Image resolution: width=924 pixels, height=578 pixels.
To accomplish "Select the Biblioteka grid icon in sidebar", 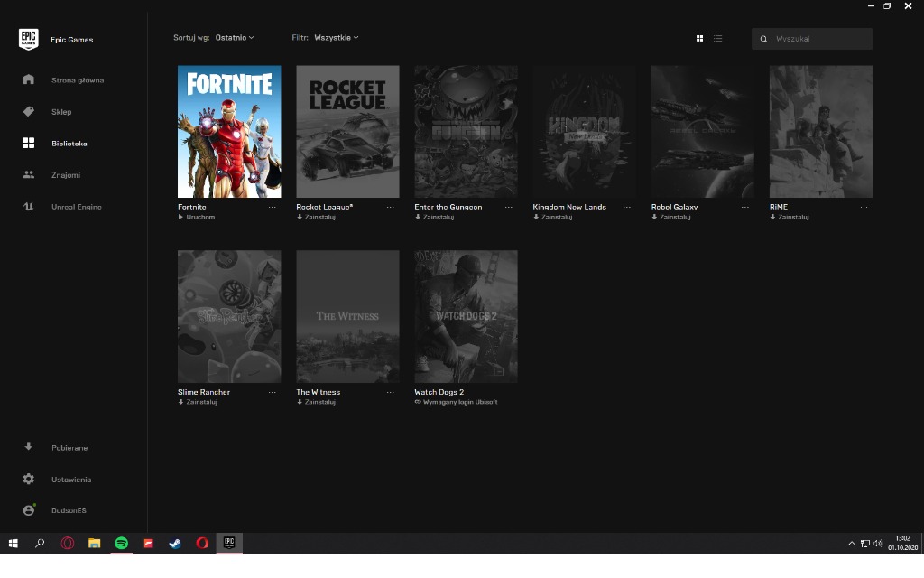I will (x=28, y=143).
